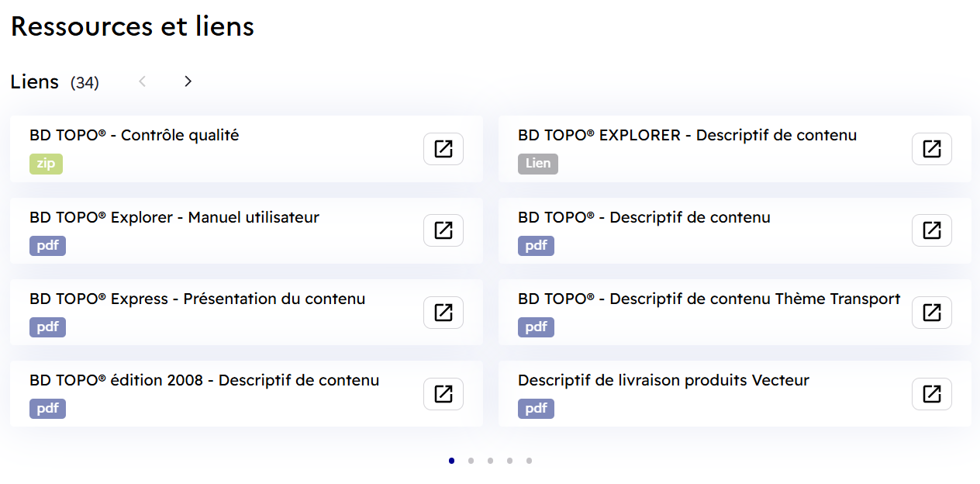Open the BD TOPO® Express - Présentation du contenu card
Screen dimensions: 980x484
pos(197,298)
